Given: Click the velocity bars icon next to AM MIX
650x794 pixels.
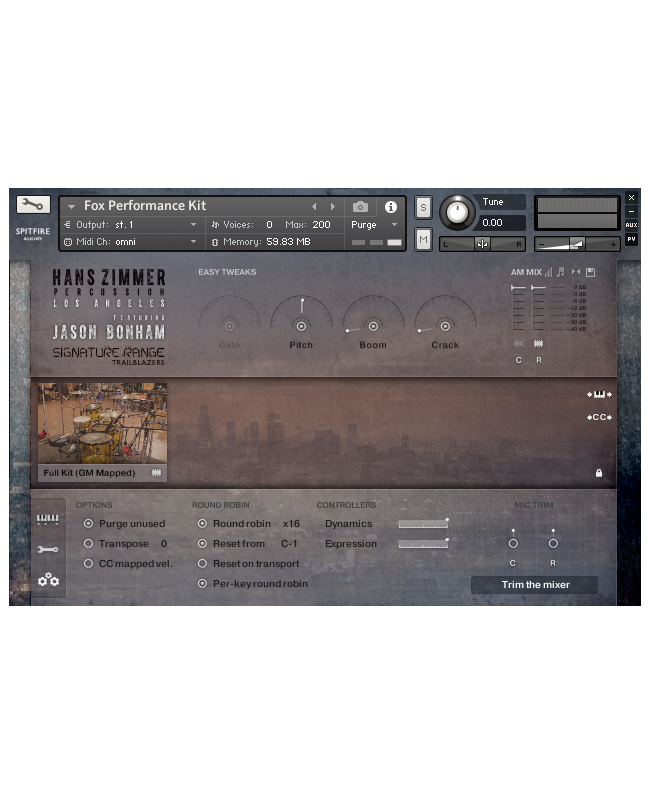Looking at the screenshot, I should pos(548,272).
